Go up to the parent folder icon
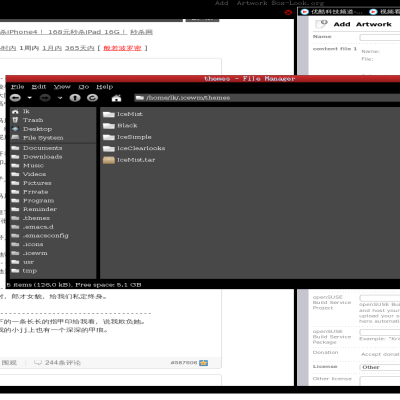 coord(75,98)
